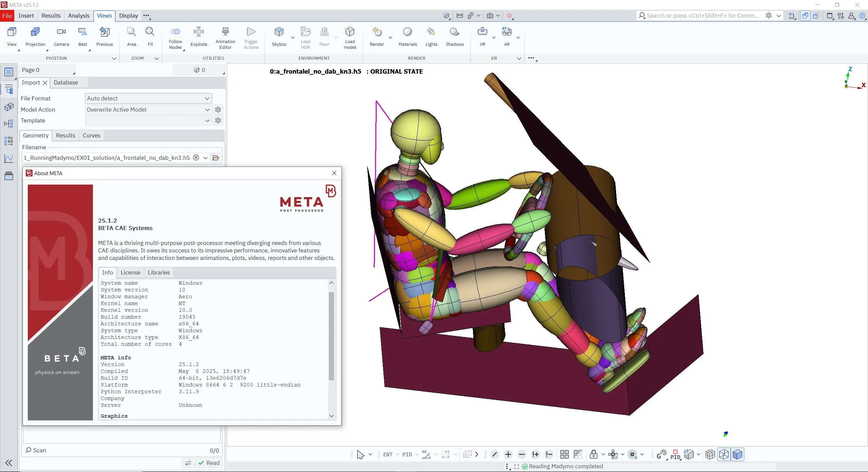This screenshot has width=868, height=472.
Task: Open the Camera tool
Action: click(x=61, y=37)
